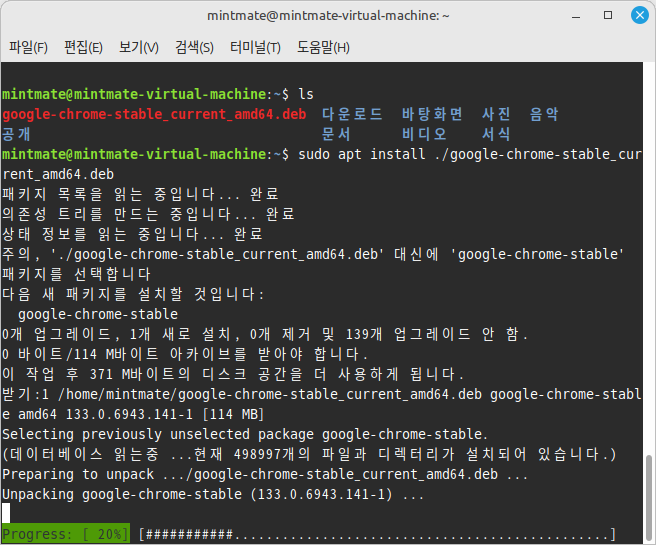Click the '371 M바이트의 디스크 공간' line
This screenshot has width=656, height=545.
233,374
